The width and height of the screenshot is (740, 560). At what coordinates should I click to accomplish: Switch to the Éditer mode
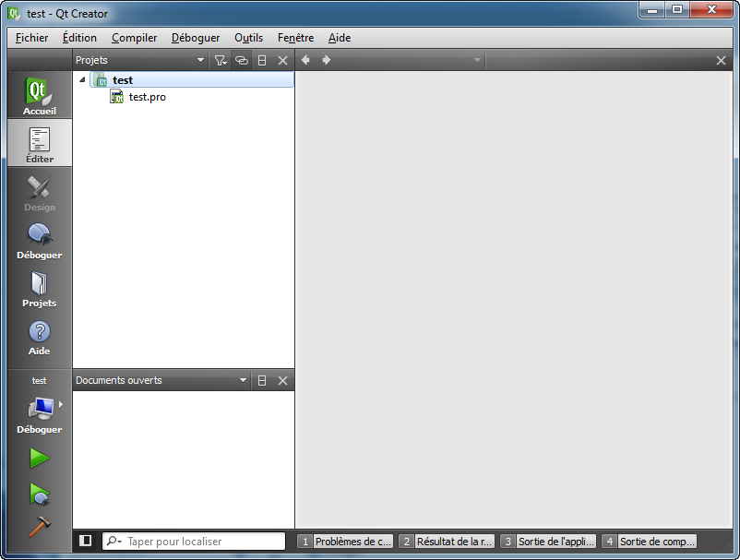point(39,143)
